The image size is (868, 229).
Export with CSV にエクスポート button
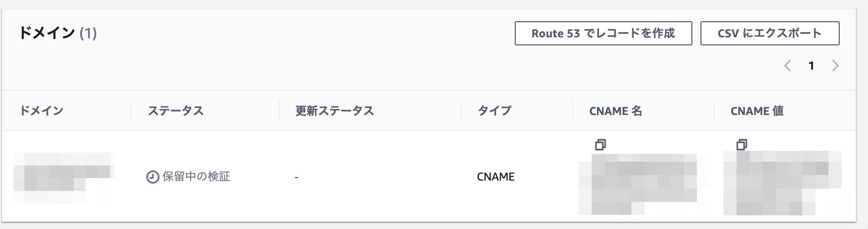pos(770,33)
